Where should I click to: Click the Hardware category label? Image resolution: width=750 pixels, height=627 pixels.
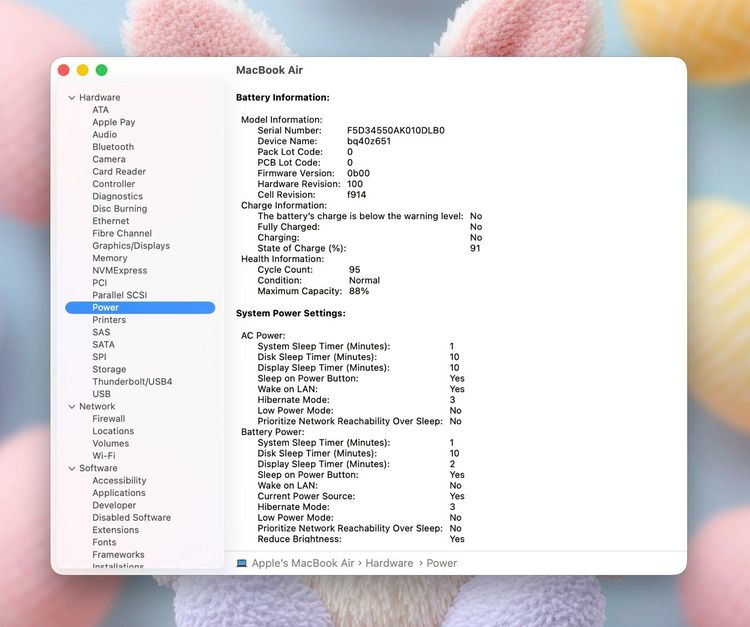coord(100,98)
